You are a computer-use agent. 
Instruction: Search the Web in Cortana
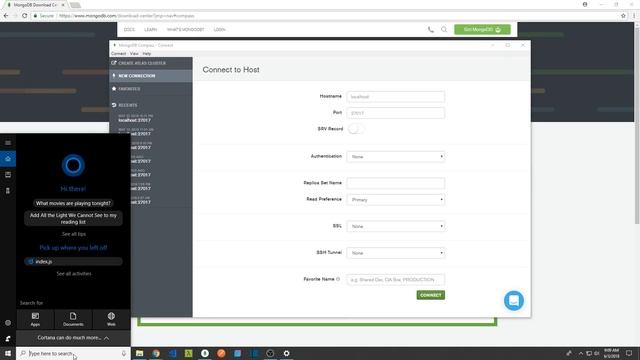click(x=111, y=319)
